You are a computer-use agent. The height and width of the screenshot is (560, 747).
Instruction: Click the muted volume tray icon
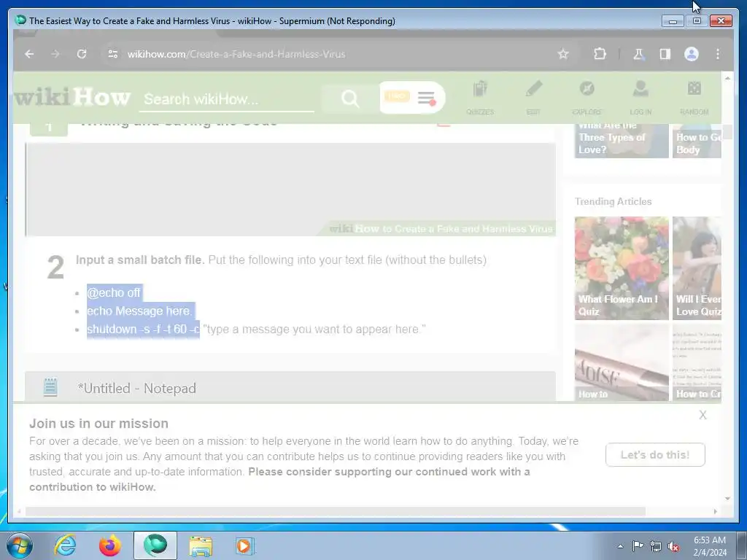pyautogui.click(x=673, y=547)
